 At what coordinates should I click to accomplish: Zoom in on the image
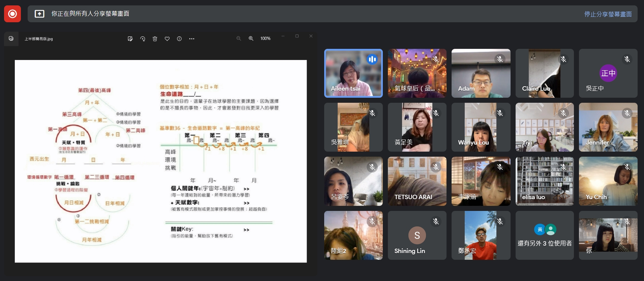point(251,38)
